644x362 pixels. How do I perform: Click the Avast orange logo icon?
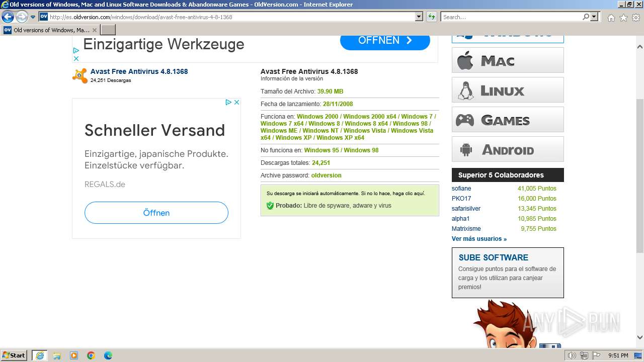[80, 75]
